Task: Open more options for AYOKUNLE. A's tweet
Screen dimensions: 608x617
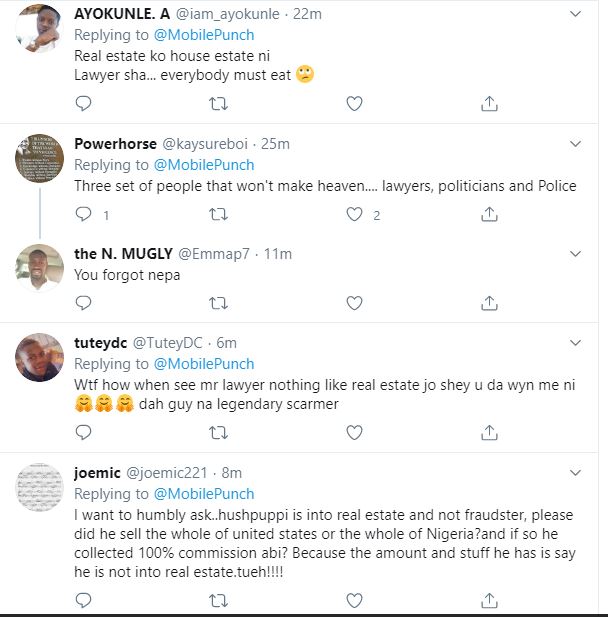Action: 574,14
